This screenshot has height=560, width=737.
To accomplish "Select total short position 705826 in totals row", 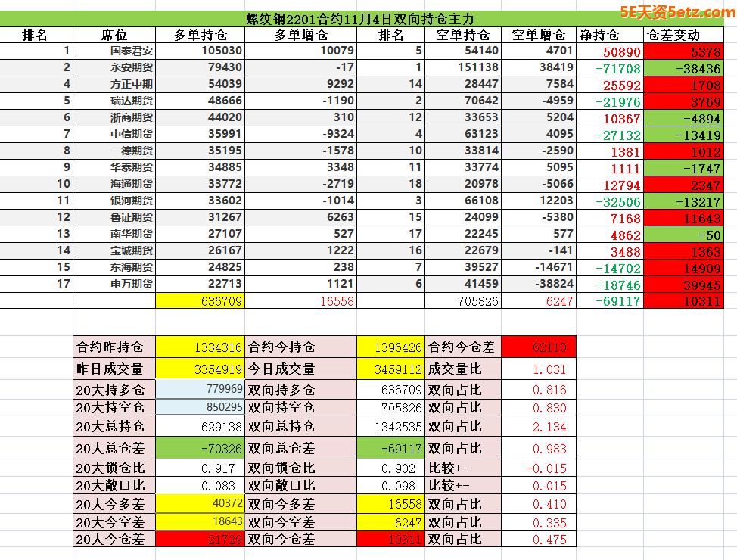I will click(x=462, y=301).
